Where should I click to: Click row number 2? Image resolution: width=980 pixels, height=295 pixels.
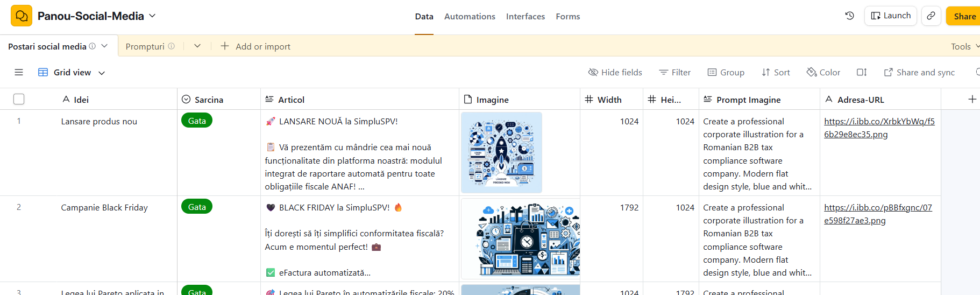click(19, 207)
